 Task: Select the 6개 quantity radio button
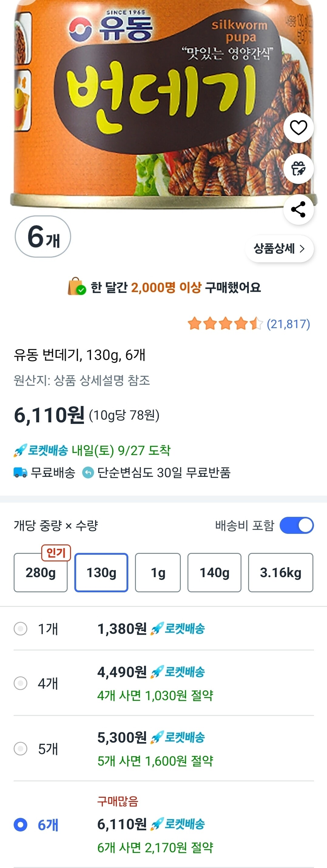(21, 825)
